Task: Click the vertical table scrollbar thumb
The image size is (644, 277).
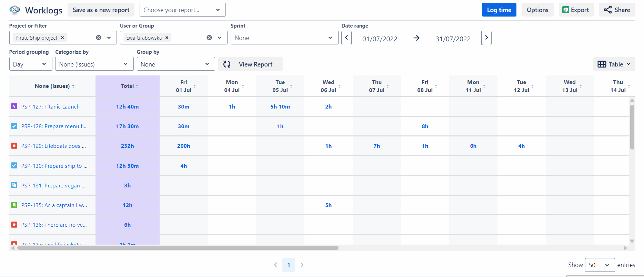Action: (632, 127)
